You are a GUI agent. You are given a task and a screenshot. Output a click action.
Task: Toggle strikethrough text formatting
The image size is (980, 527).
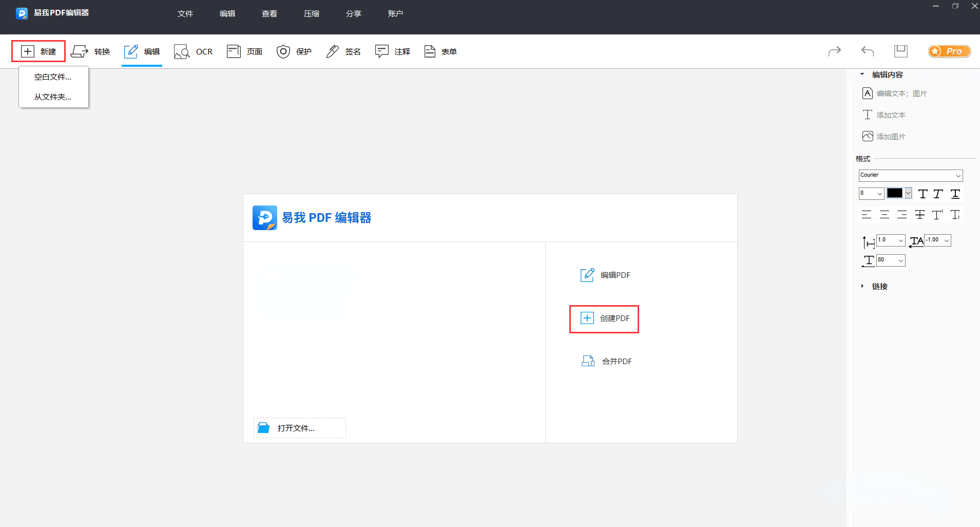tap(920, 215)
